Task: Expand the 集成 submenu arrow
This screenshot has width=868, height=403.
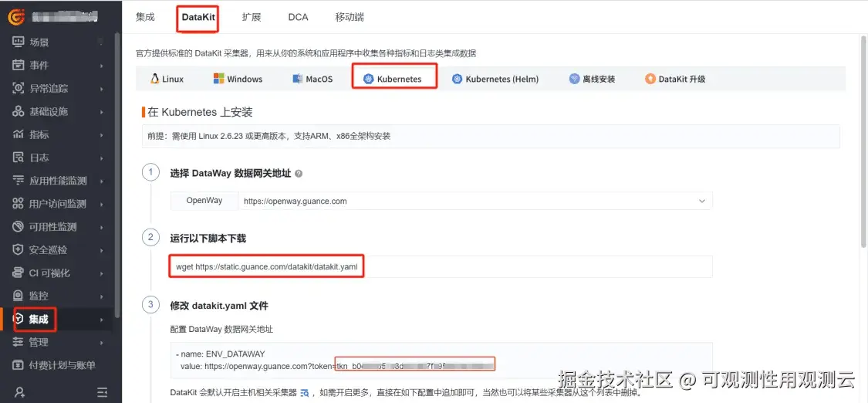Action: coord(102,320)
